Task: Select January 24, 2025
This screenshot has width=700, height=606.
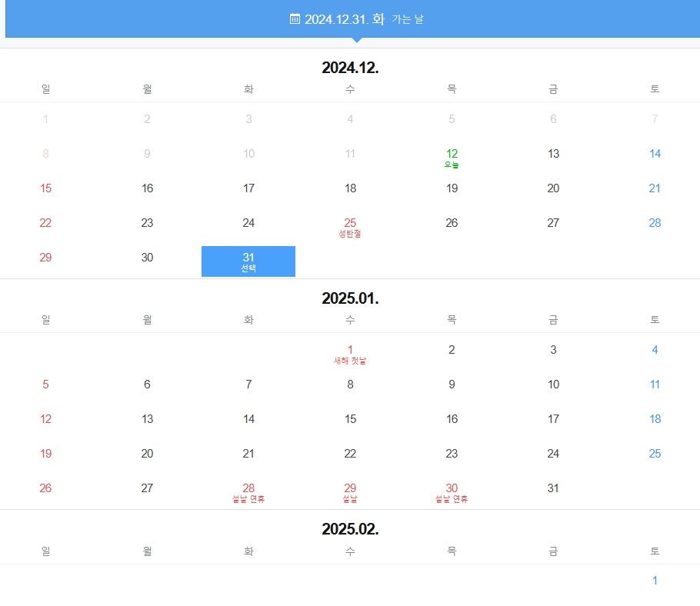Action: pyautogui.click(x=553, y=454)
